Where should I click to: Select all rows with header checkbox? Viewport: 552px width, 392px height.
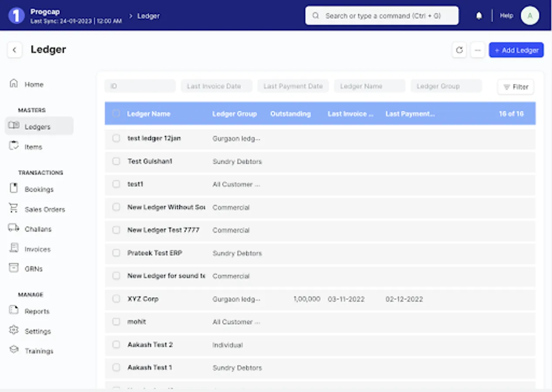pos(116,114)
